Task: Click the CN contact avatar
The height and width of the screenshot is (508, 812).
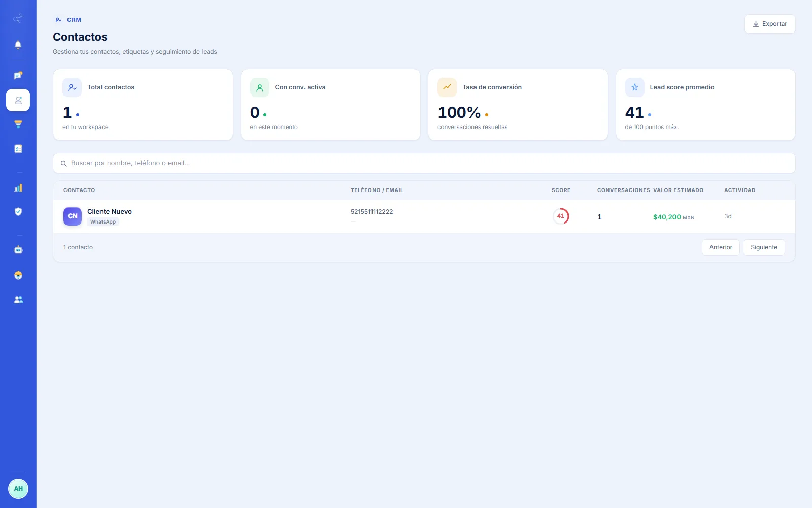Action: [x=73, y=216]
